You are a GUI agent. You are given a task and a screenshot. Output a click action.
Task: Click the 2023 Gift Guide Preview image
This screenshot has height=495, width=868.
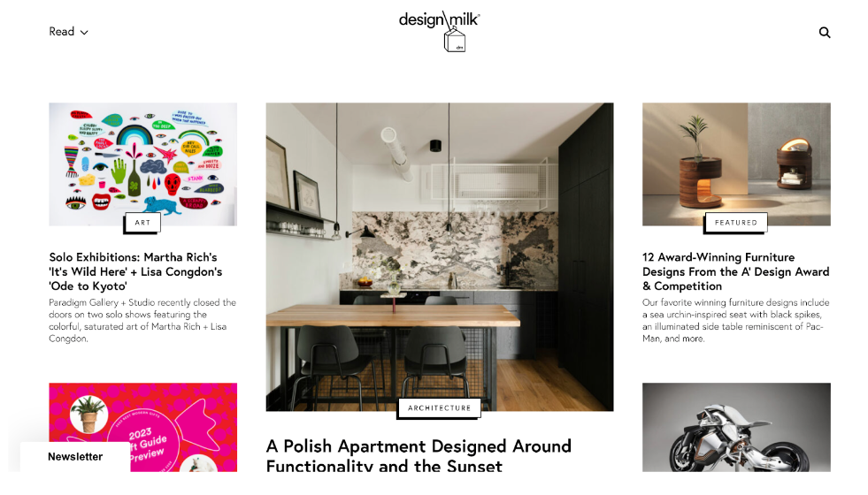(142, 427)
